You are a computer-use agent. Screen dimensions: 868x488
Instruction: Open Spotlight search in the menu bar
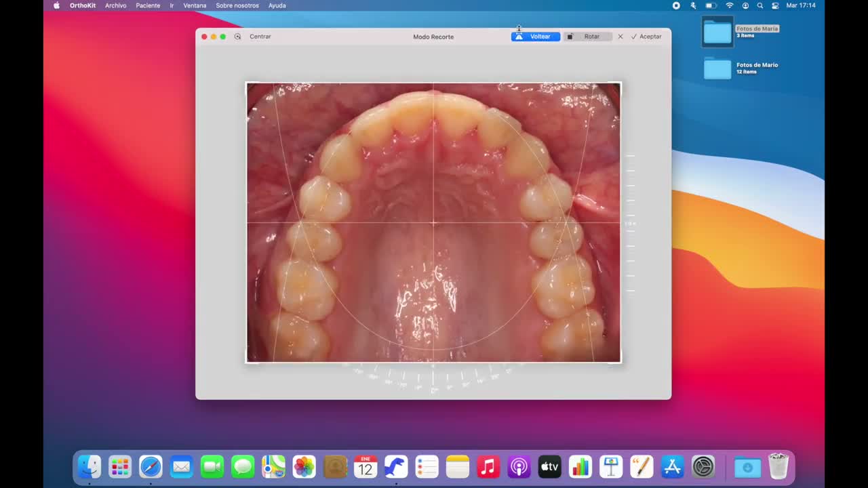[760, 5]
